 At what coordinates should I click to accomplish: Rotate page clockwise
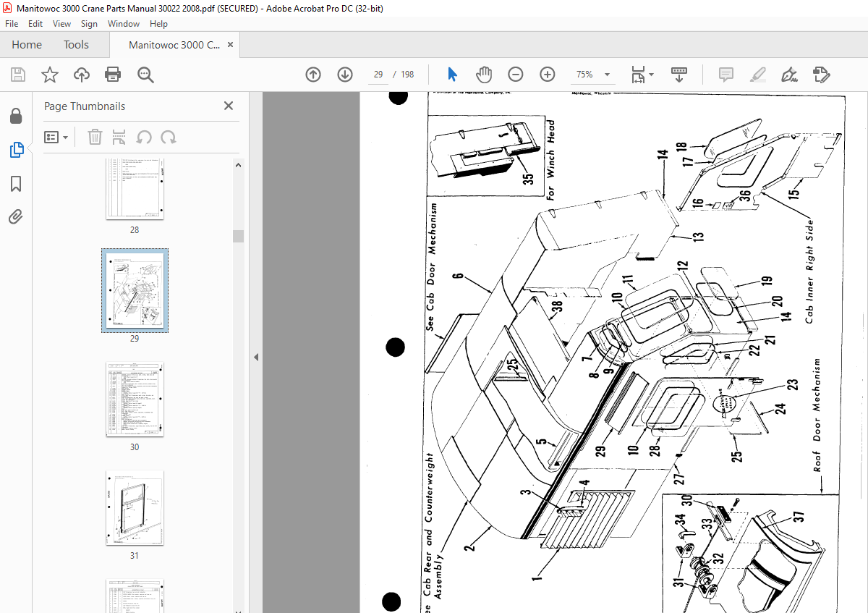(x=169, y=137)
